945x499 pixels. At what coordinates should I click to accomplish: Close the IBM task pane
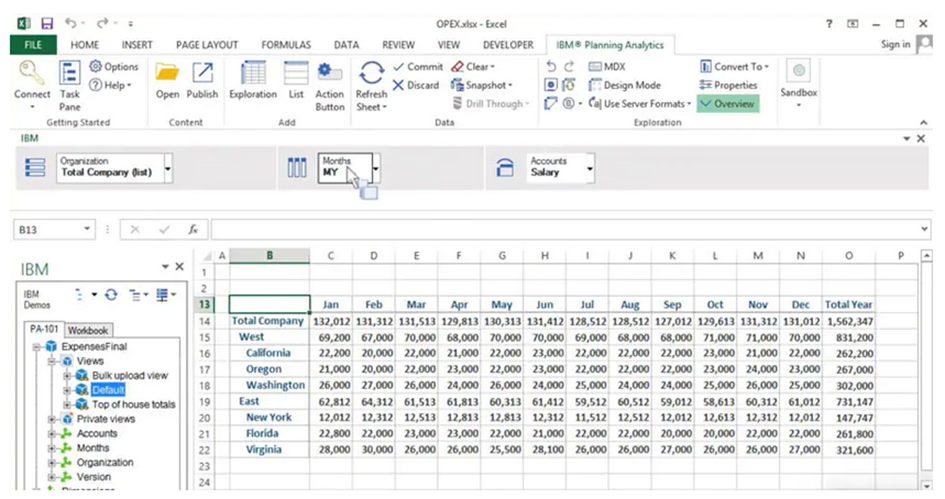[180, 266]
